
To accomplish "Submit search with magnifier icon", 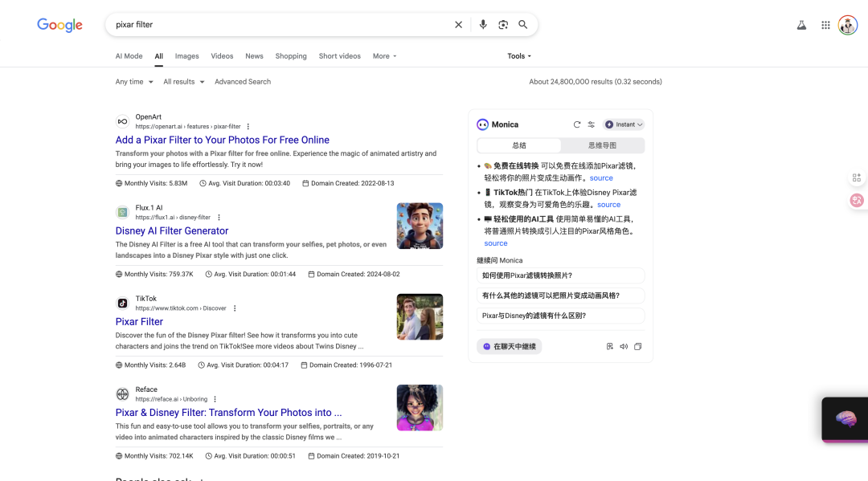I will [522, 24].
